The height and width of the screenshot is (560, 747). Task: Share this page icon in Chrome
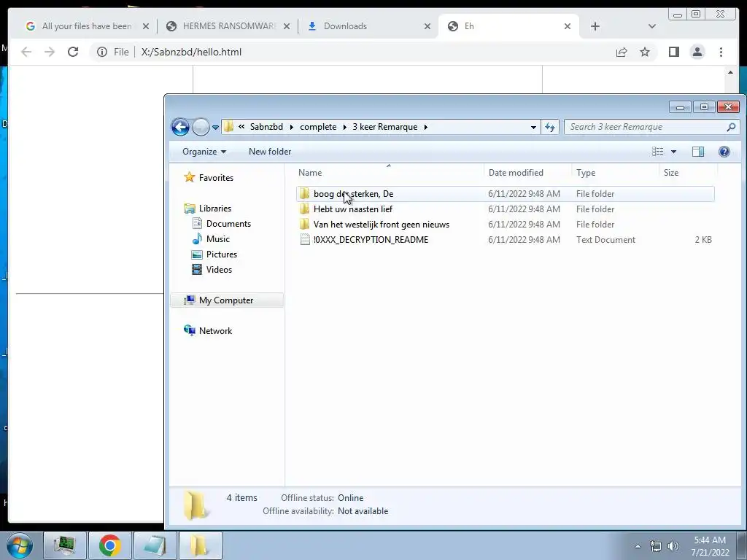point(622,52)
